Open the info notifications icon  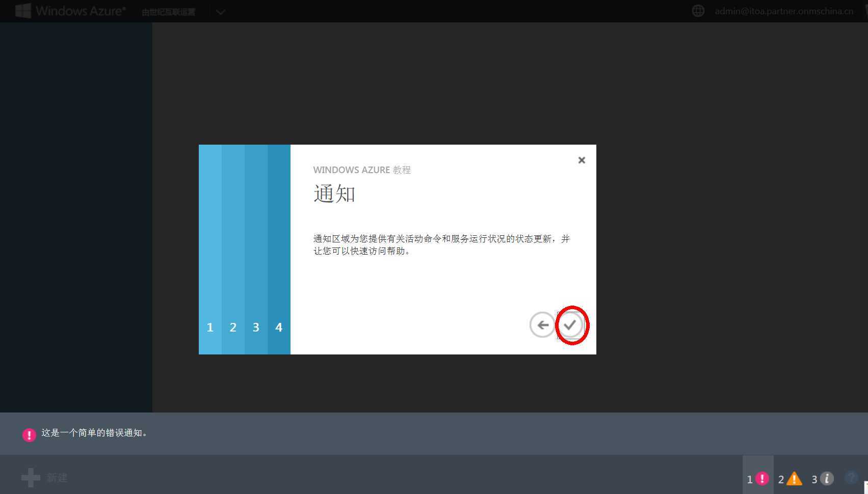pos(827,479)
